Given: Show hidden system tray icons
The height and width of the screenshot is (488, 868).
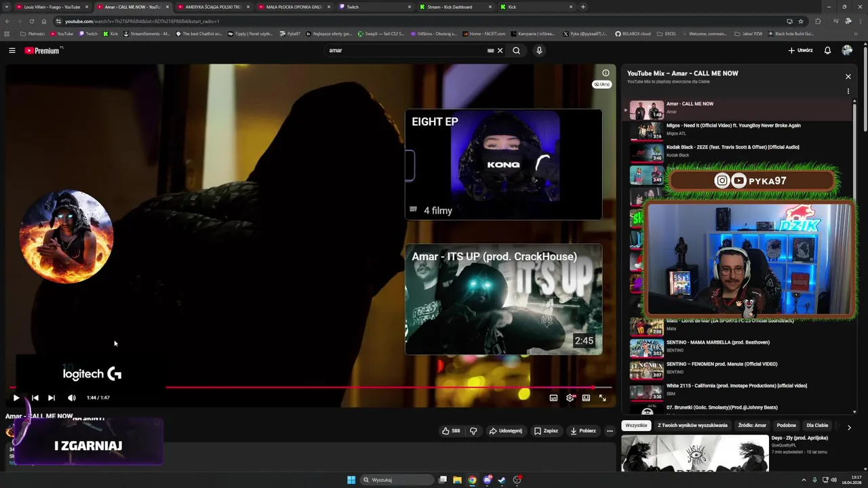Looking at the screenshot, I should (x=804, y=480).
